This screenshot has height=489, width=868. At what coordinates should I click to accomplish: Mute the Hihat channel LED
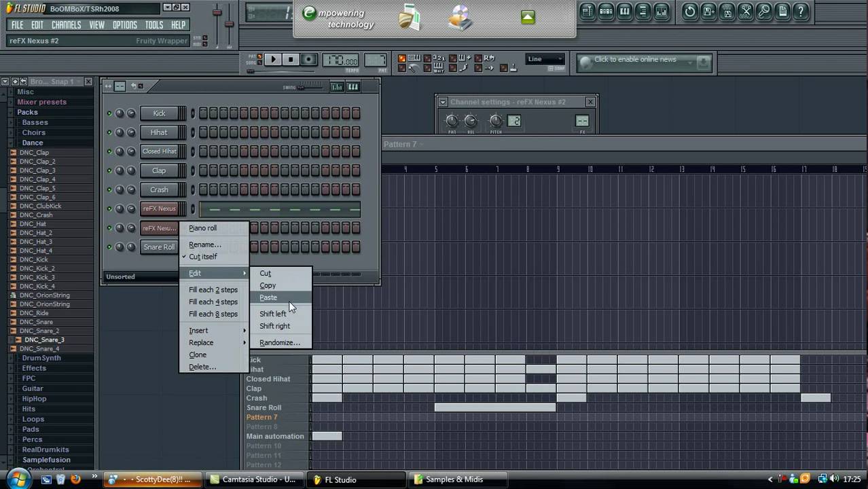pos(109,132)
